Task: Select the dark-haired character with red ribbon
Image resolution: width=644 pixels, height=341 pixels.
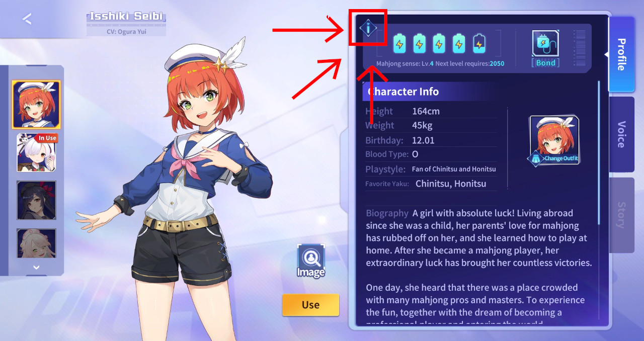Action: (x=37, y=200)
